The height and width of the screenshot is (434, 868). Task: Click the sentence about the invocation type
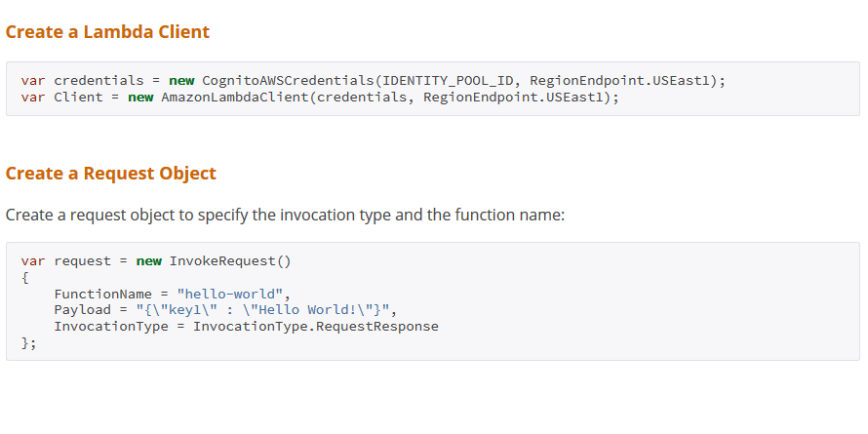(x=285, y=215)
